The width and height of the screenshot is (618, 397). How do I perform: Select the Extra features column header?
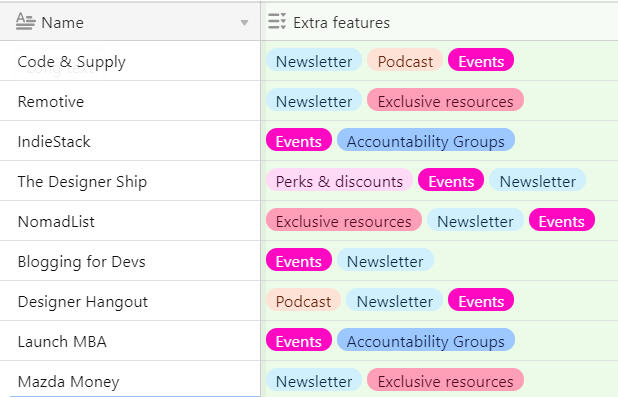pos(439,22)
